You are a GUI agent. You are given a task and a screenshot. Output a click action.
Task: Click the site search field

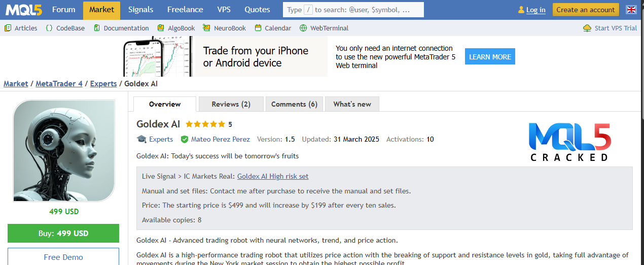pos(353,10)
